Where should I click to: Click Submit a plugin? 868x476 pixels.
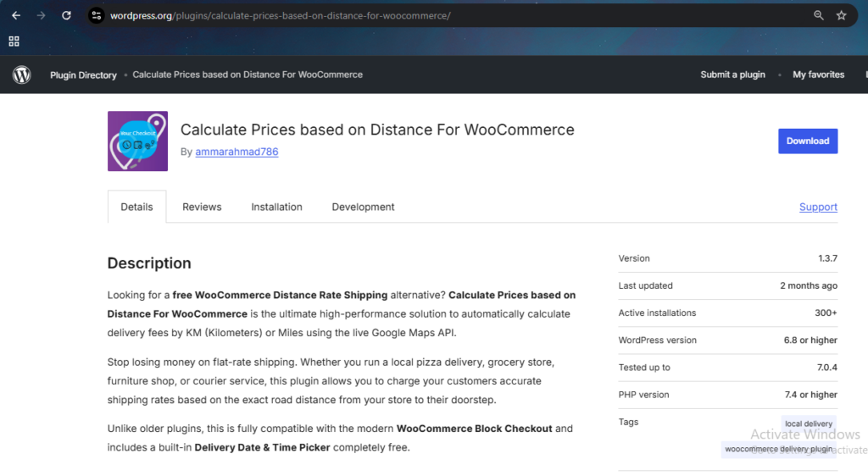(732, 75)
